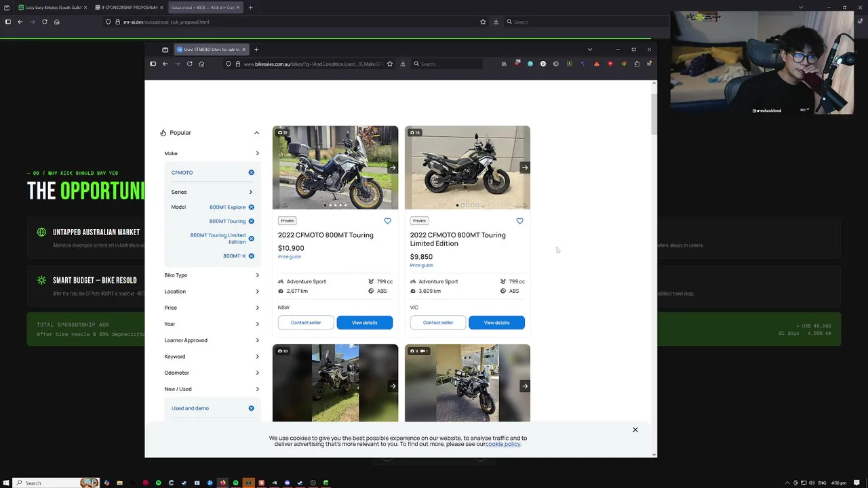Go back in the front bikesales browser window
This screenshot has height=488, width=868.
(x=165, y=64)
